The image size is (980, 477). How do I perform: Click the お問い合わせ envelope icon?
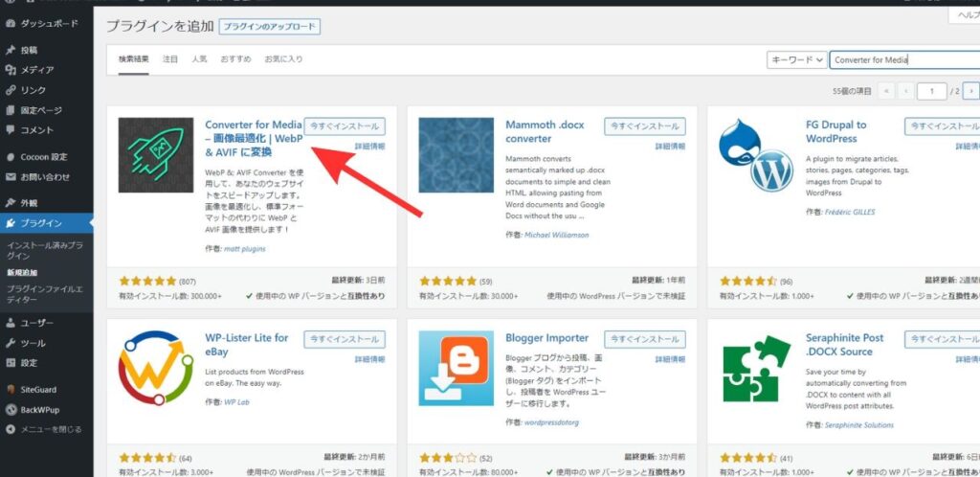10,177
